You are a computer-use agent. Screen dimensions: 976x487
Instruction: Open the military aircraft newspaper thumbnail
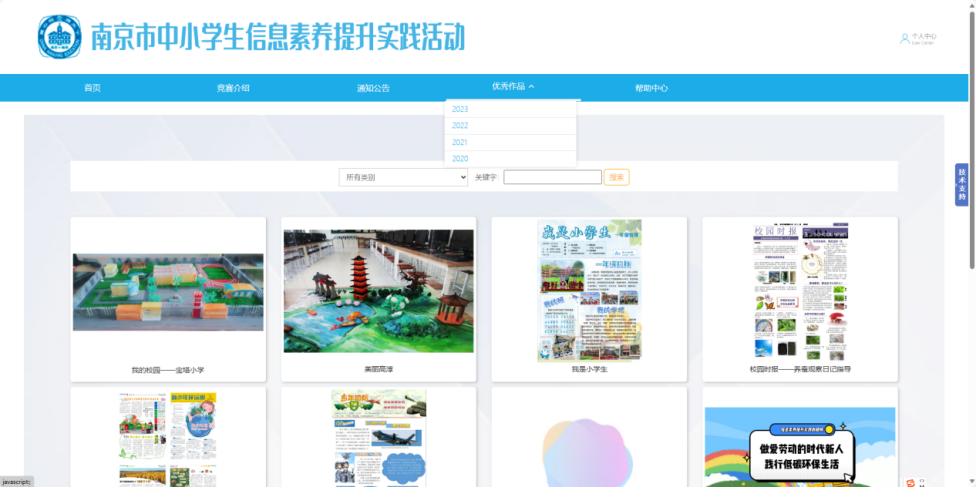pyautogui.click(x=378, y=438)
